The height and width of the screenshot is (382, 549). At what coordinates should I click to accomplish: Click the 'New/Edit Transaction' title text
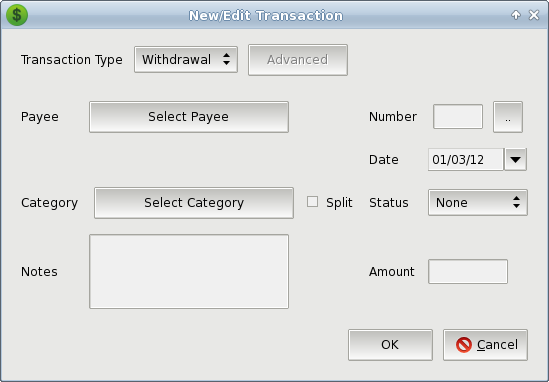click(x=266, y=15)
